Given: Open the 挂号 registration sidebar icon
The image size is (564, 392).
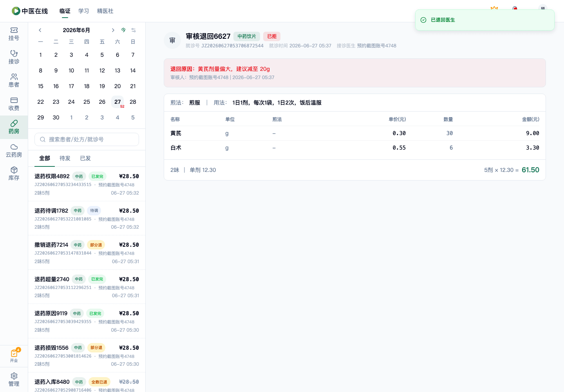Looking at the screenshot, I should [14, 34].
